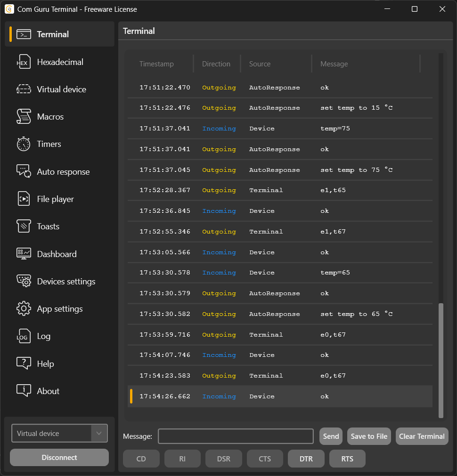Open the Log menu item
Image resolution: width=457 pixels, height=476 pixels.
[x=44, y=336]
